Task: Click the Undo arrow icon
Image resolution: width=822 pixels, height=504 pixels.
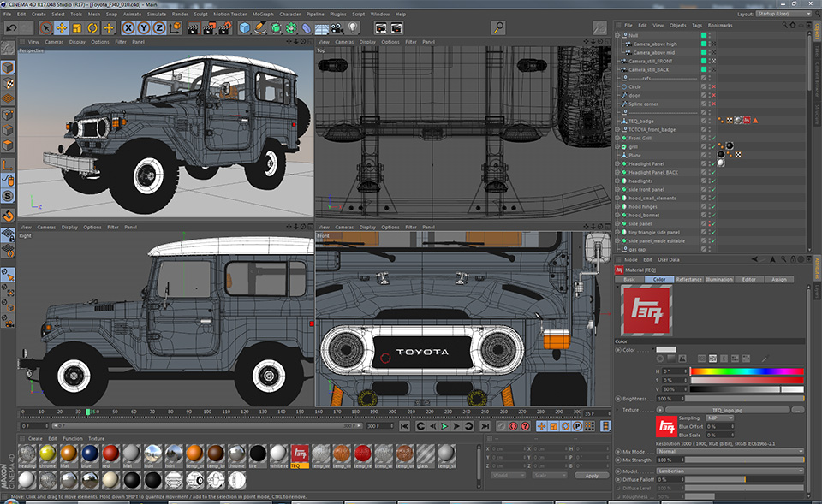Action: click(x=11, y=28)
